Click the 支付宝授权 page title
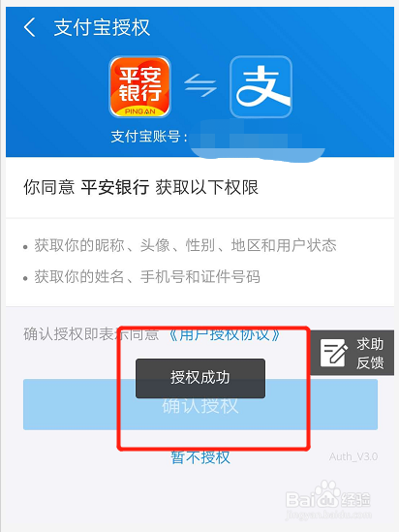 102,27
